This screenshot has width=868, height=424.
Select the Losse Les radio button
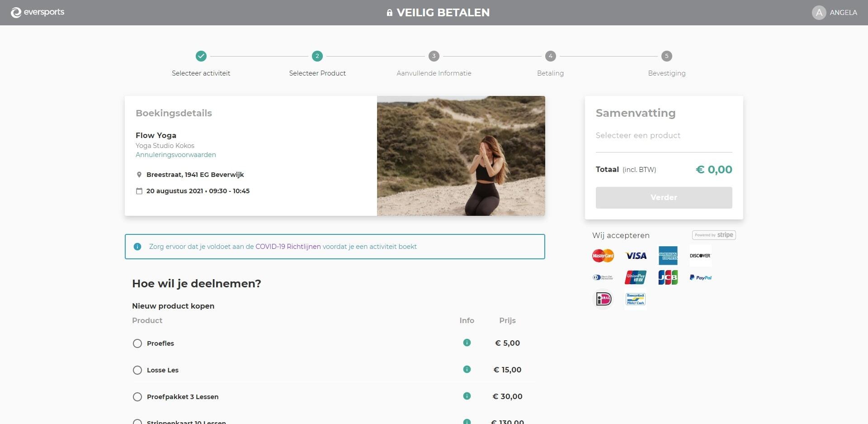click(x=137, y=370)
